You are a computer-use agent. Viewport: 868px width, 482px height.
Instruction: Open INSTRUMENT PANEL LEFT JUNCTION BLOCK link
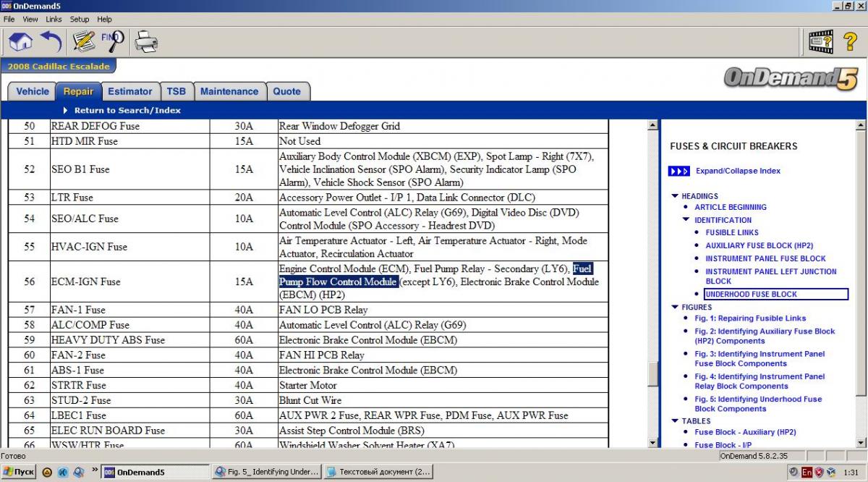[x=771, y=276]
